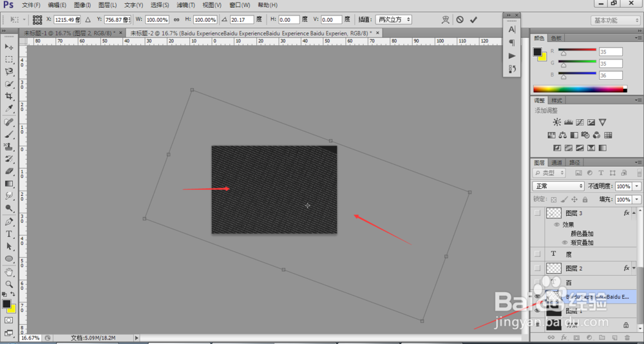This screenshot has width=644, height=344.
Task: Show layer 图层 3 visibility box
Action: click(537, 213)
